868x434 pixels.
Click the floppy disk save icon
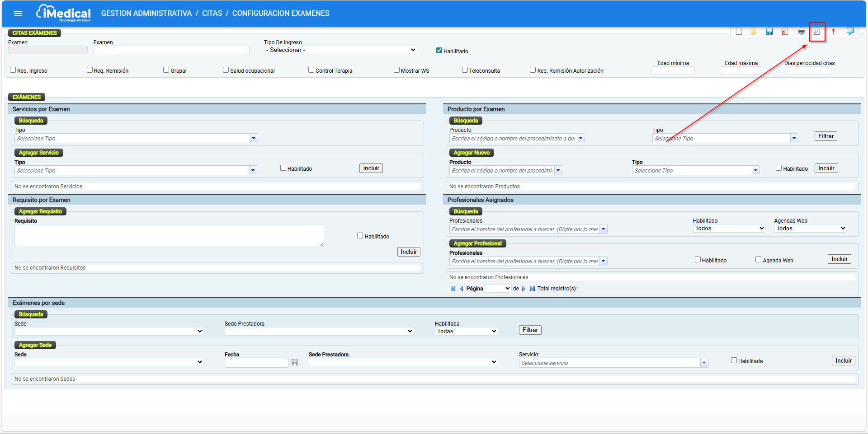point(769,32)
